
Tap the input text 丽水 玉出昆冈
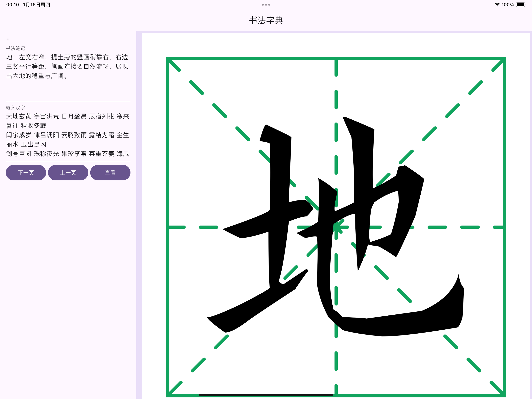click(x=26, y=144)
